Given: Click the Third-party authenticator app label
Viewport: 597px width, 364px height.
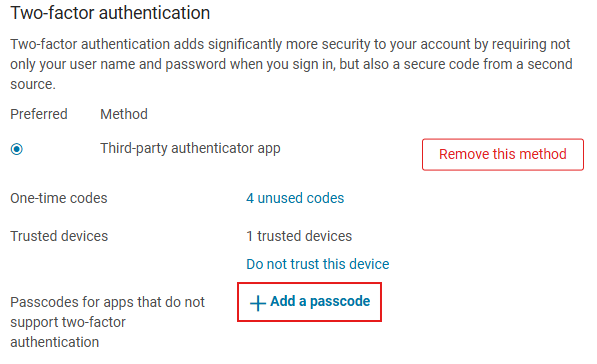Looking at the screenshot, I should [190, 148].
